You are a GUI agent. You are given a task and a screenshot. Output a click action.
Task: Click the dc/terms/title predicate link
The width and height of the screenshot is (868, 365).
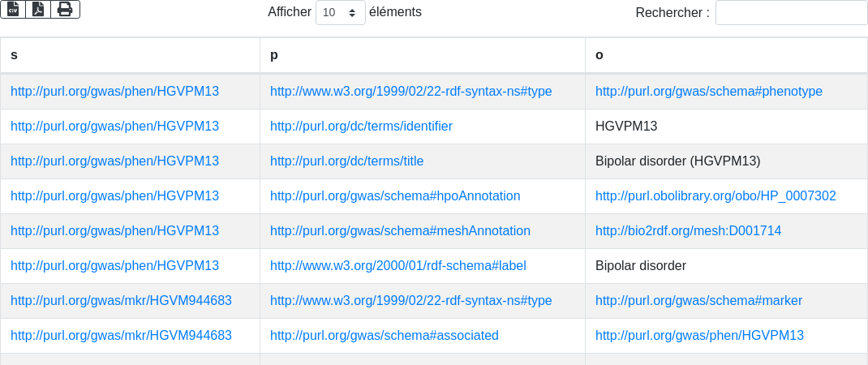coord(346,161)
